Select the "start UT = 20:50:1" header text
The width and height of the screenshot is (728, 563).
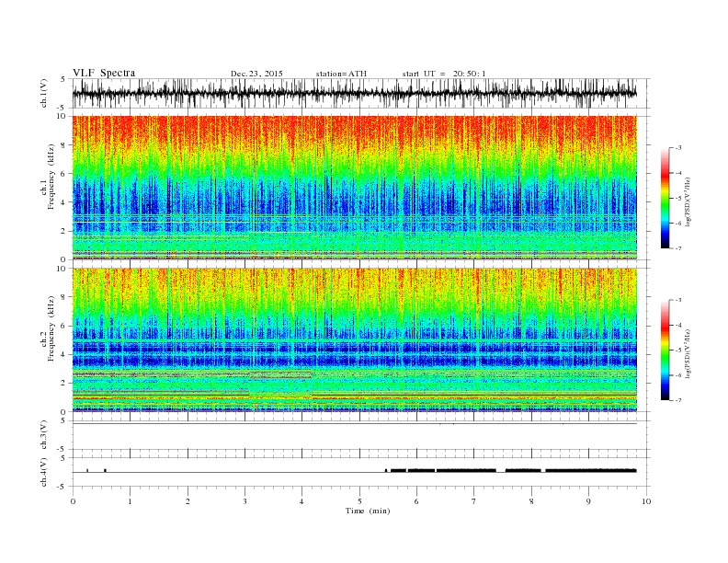coord(444,74)
